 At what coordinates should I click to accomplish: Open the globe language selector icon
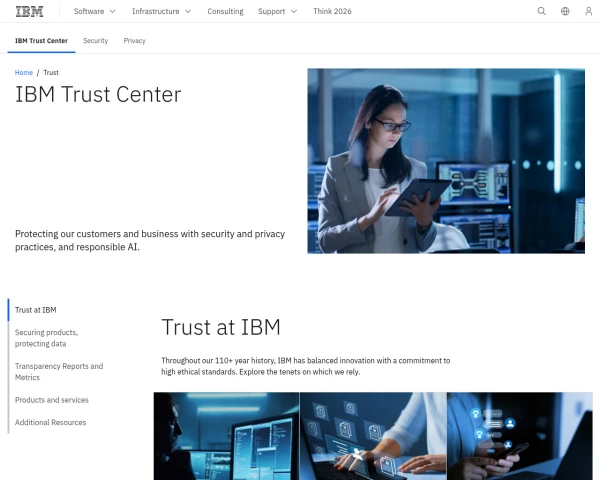pos(565,11)
